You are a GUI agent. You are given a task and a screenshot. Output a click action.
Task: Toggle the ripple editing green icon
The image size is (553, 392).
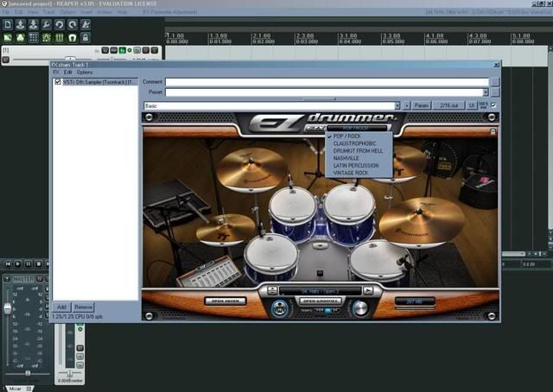pos(46,37)
